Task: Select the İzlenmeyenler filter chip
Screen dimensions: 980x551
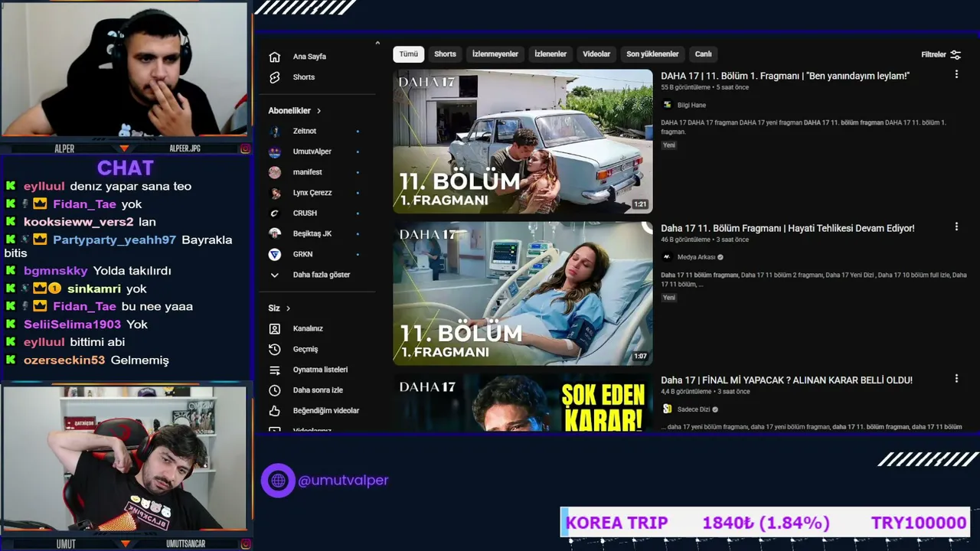Action: click(495, 54)
